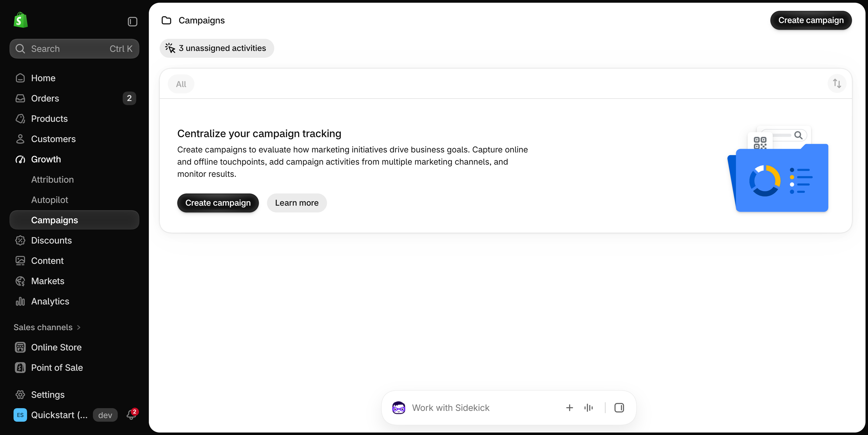
Task: Open the ES store avatar
Action: [20, 415]
